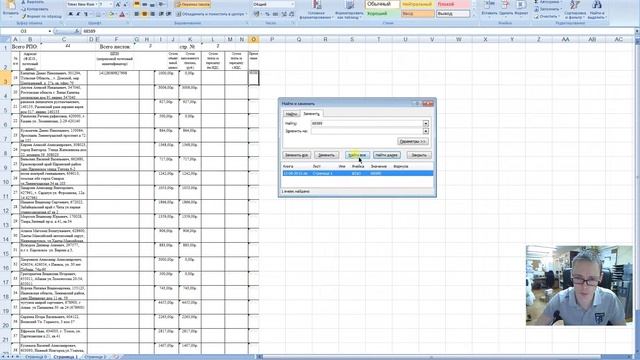Click the Find and select binoculars icon

tap(596, 4)
